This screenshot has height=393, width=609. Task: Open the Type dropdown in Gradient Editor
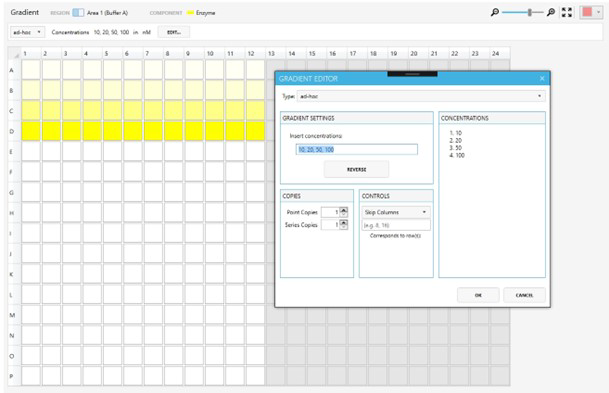click(x=421, y=96)
